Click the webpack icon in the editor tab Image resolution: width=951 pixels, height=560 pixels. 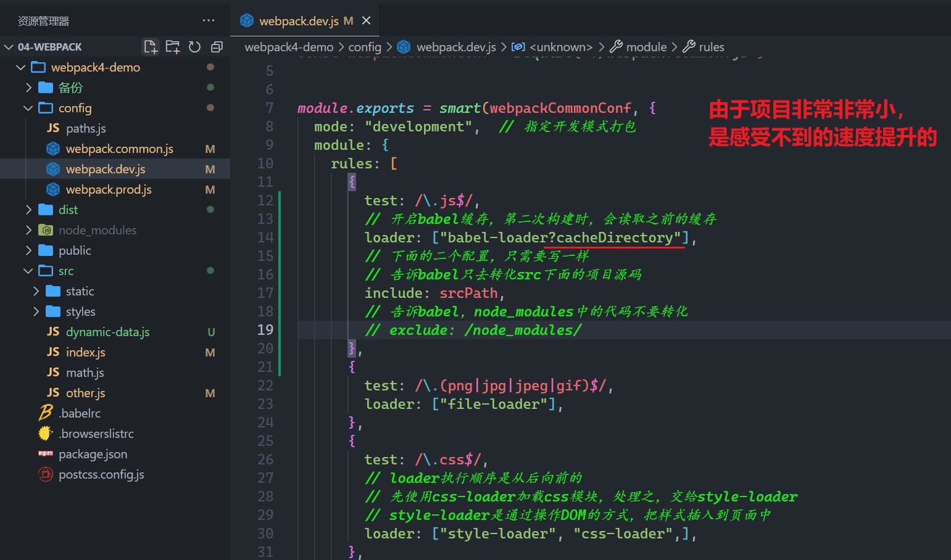point(247,20)
